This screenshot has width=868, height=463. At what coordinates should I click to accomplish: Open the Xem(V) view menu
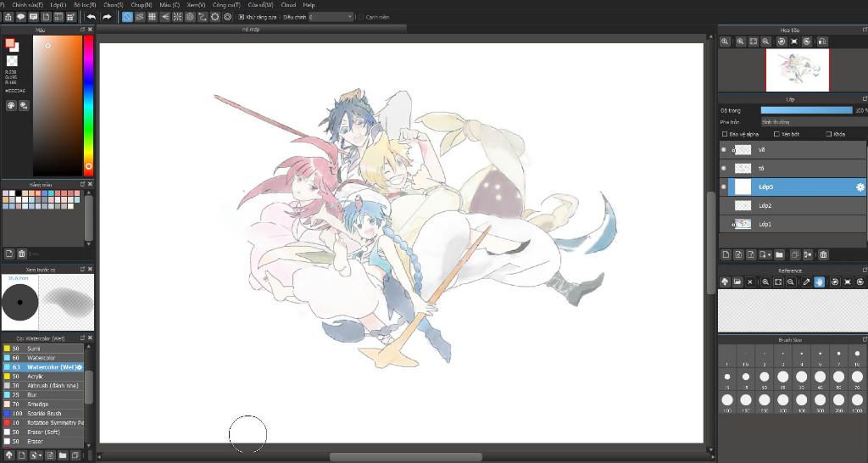point(196,5)
